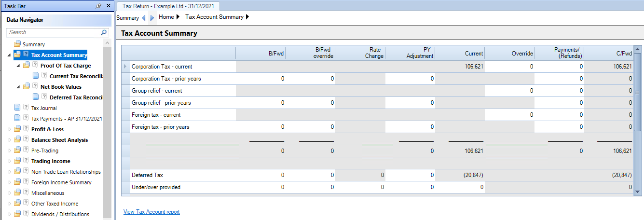The width and height of the screenshot is (644, 220).
Task: Click the Tax Payments page icon
Action: coord(17,118)
